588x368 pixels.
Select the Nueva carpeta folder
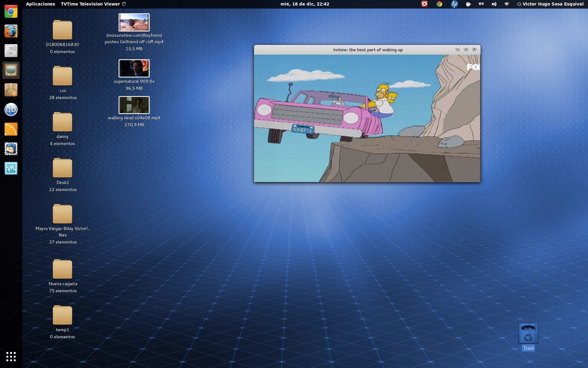[62, 269]
